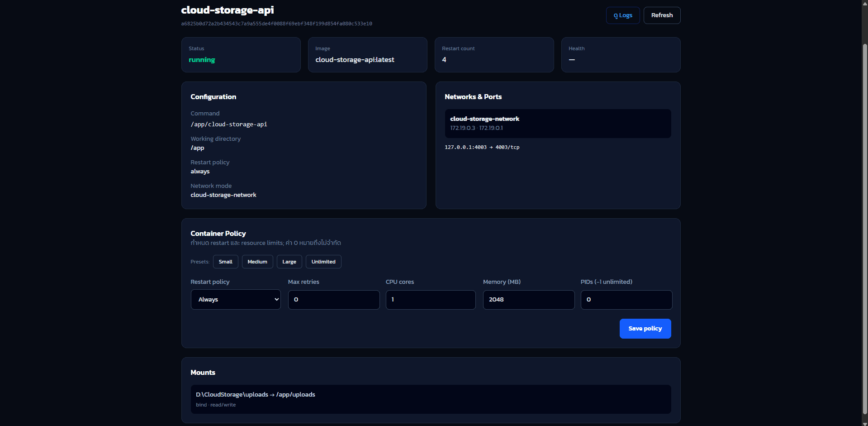
Task: Focus the Max retries input field
Action: pyautogui.click(x=334, y=300)
